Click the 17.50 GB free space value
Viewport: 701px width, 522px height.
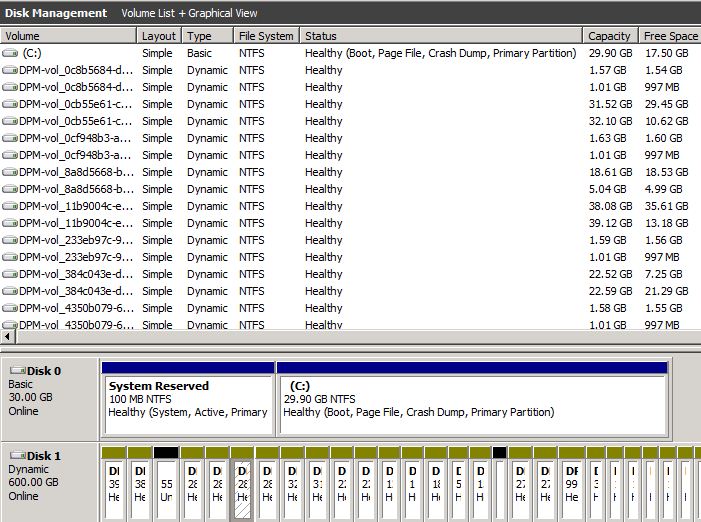[666, 53]
